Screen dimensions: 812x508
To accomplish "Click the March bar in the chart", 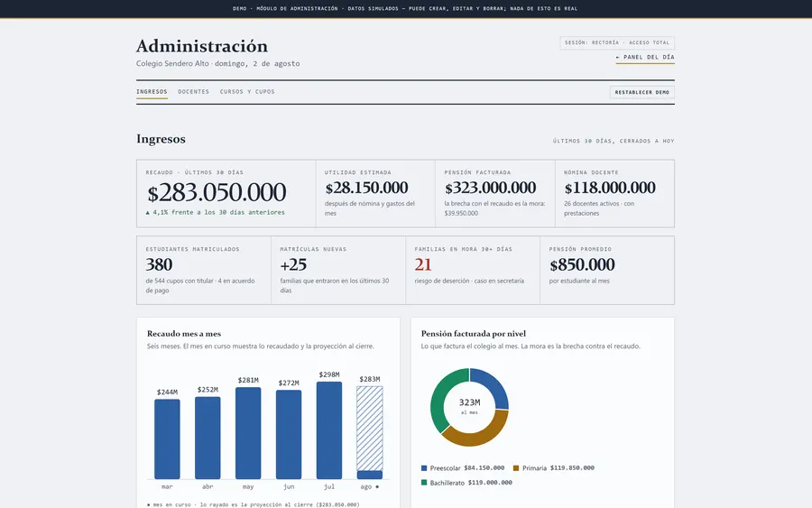I will point(167,439).
